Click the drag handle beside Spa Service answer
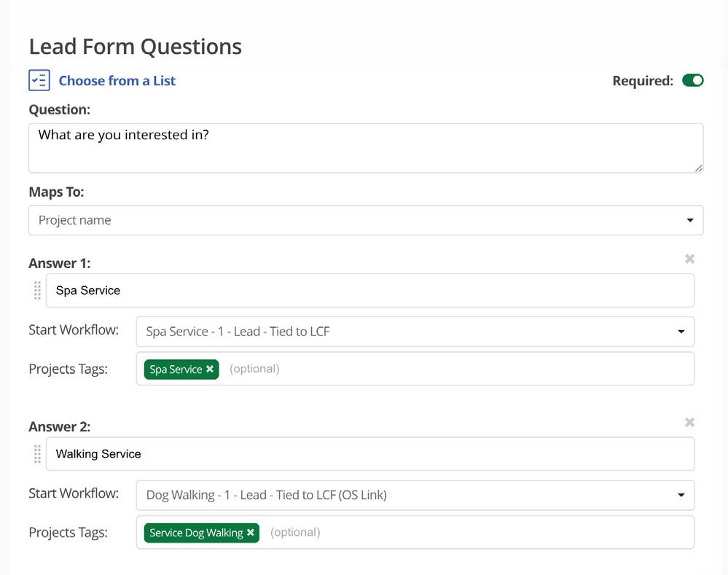 pos(38,291)
